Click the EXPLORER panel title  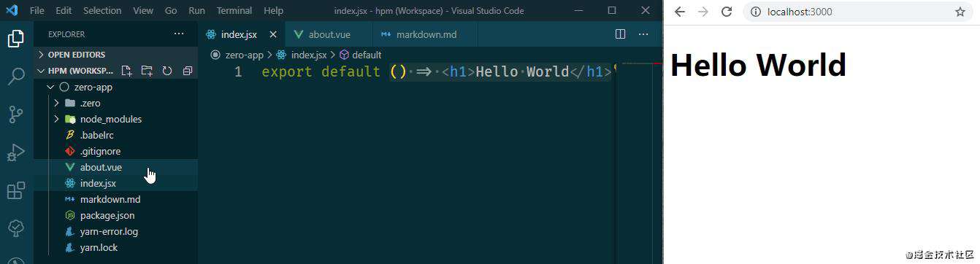(66, 34)
